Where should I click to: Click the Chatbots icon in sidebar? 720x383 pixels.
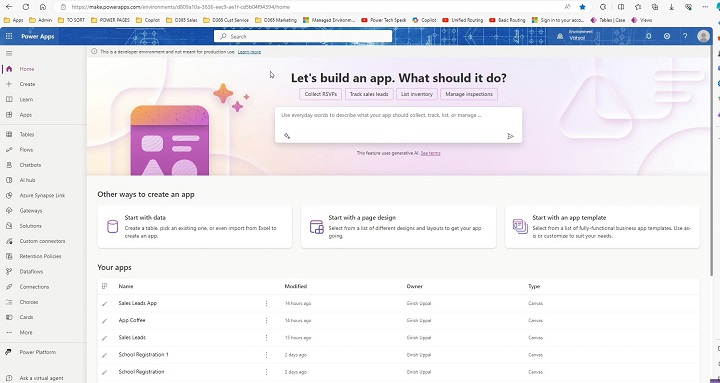(9, 165)
